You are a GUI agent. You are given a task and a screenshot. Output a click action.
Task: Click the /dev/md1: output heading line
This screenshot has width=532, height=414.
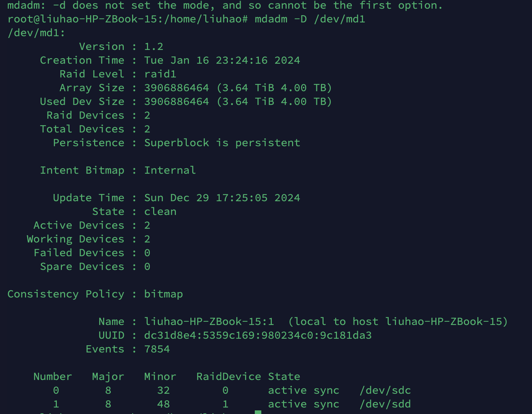[36, 33]
